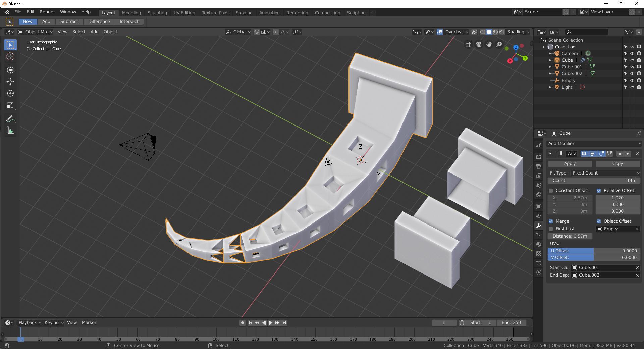
Task: Click the V Offset slider
Action: [594, 258]
